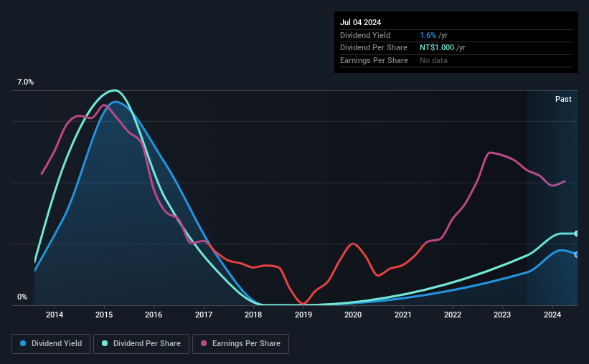The width and height of the screenshot is (589, 364).
Task: Click the tooltip Earnings Per Share row label
Action: pos(374,60)
